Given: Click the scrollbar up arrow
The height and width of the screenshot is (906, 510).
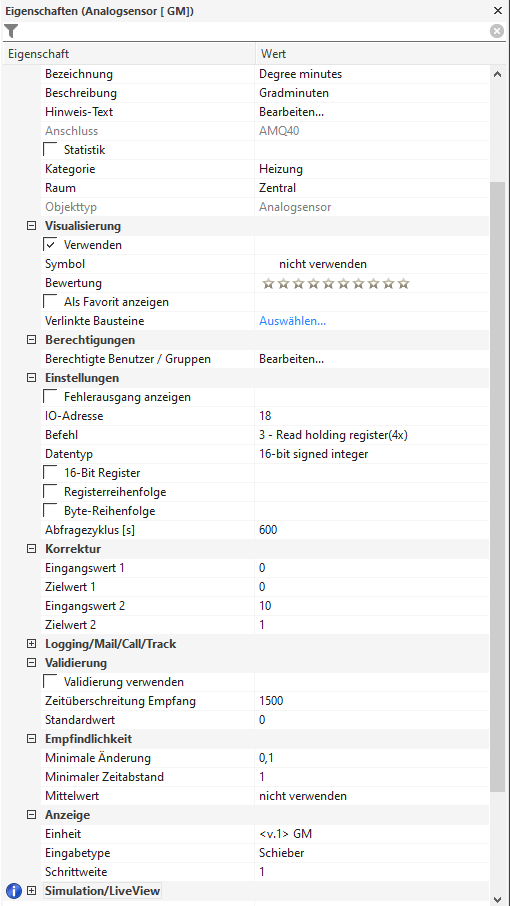Looking at the screenshot, I should (497, 74).
